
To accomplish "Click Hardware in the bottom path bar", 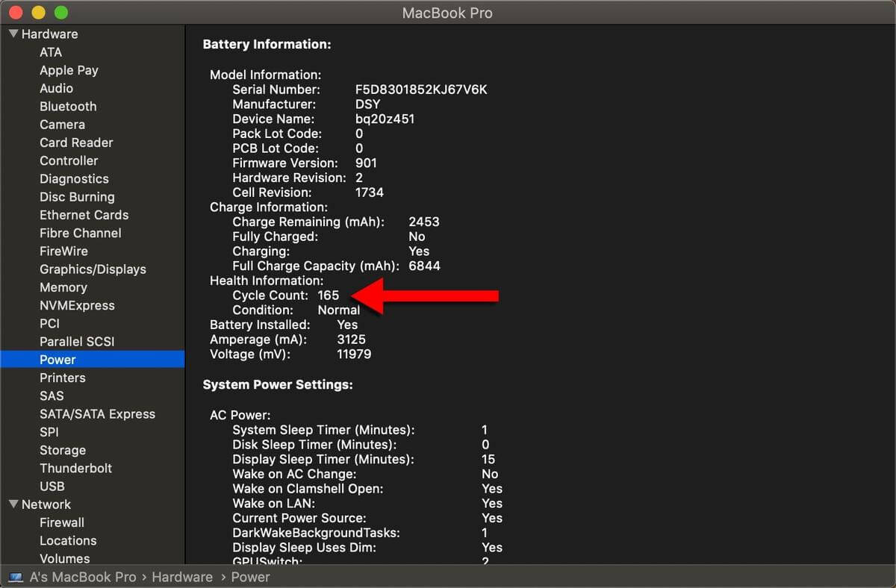I will 182,578.
